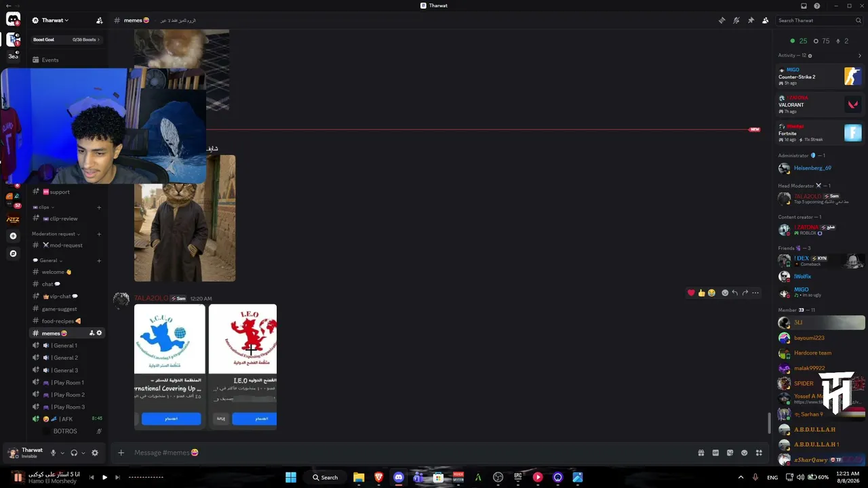
Task: Open File Explorer from taskbar
Action: coord(359,477)
